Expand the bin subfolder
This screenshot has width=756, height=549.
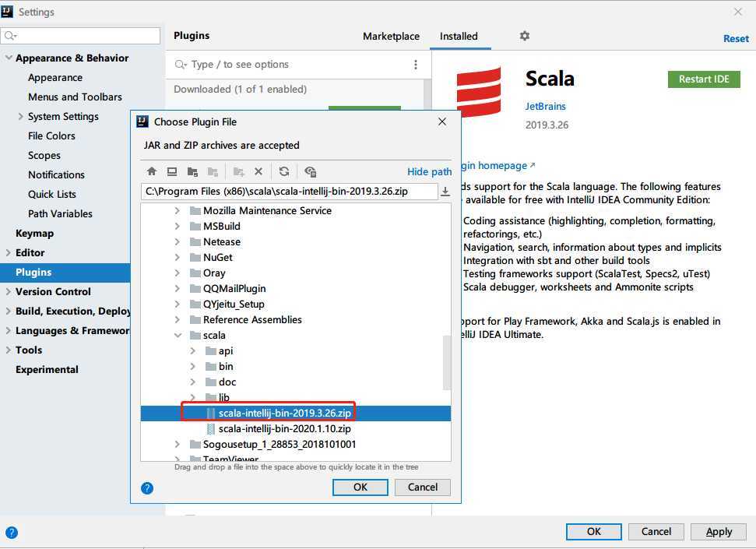(x=193, y=366)
